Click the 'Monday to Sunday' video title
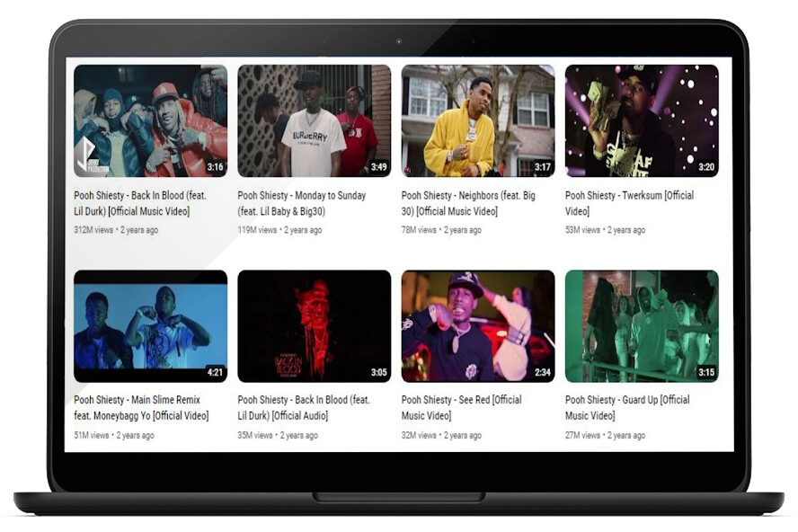 pyautogui.click(x=301, y=203)
